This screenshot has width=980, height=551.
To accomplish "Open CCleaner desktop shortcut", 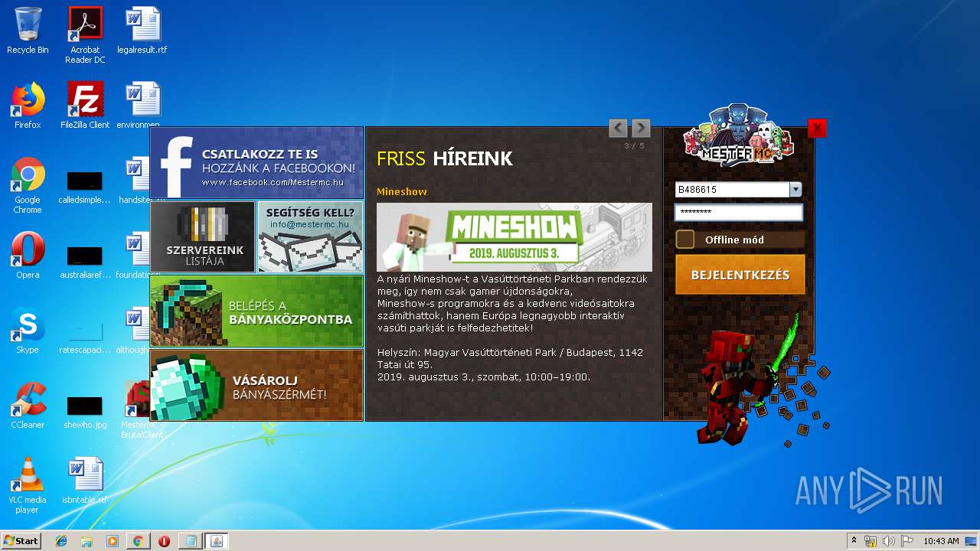I will 28,406.
